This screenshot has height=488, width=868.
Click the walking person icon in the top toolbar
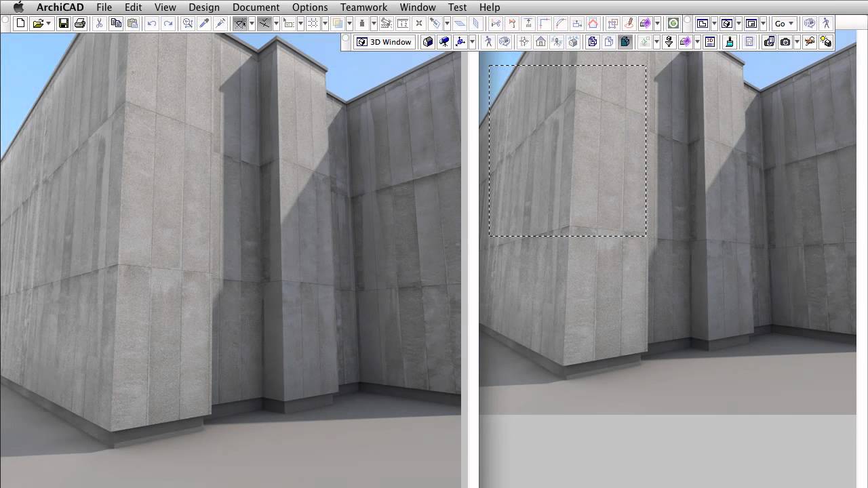tap(826, 24)
